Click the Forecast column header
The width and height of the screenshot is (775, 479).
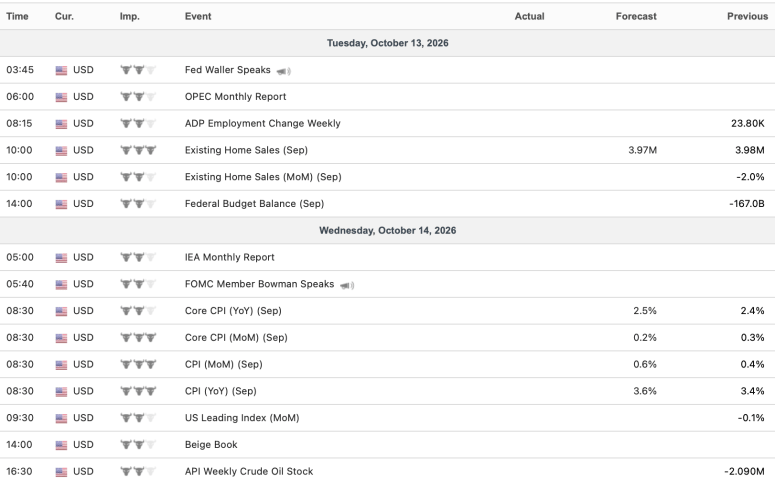tap(636, 16)
